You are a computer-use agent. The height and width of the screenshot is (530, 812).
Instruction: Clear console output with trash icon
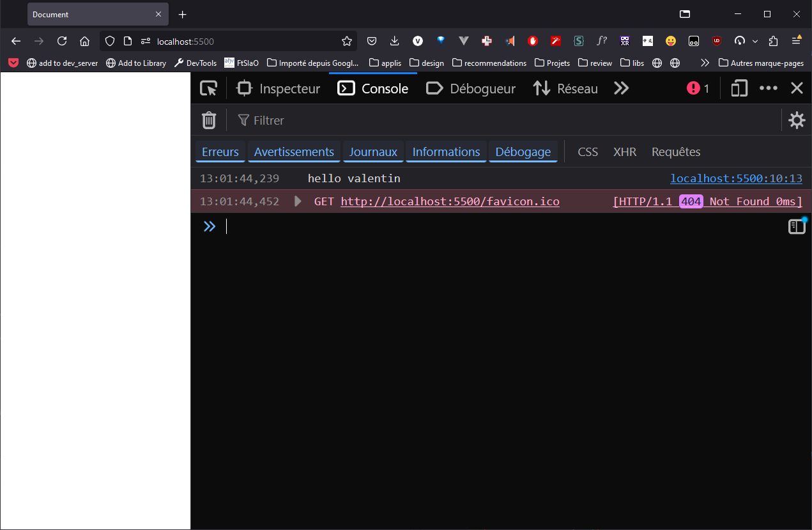[209, 120]
